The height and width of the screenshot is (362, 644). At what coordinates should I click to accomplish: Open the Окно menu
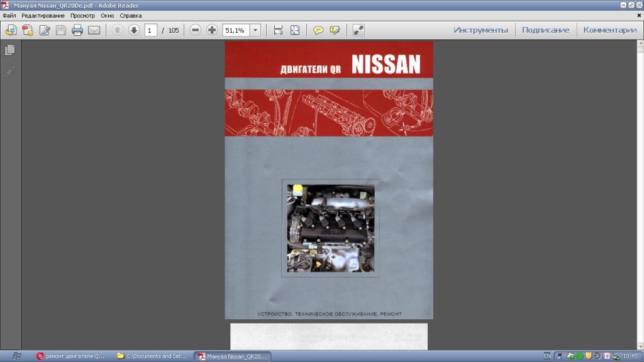pyautogui.click(x=107, y=16)
